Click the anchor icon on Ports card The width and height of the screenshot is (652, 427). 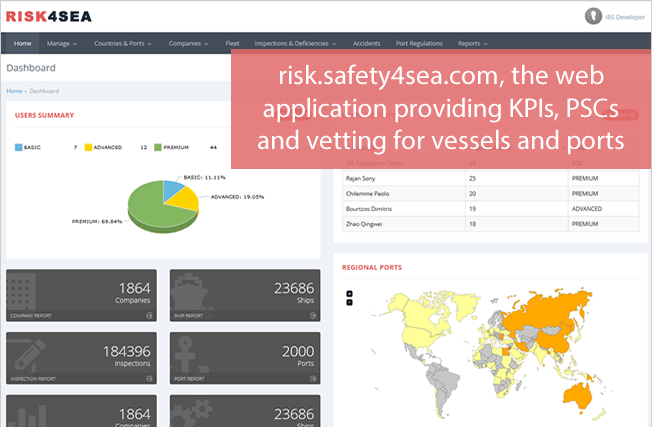pos(186,354)
